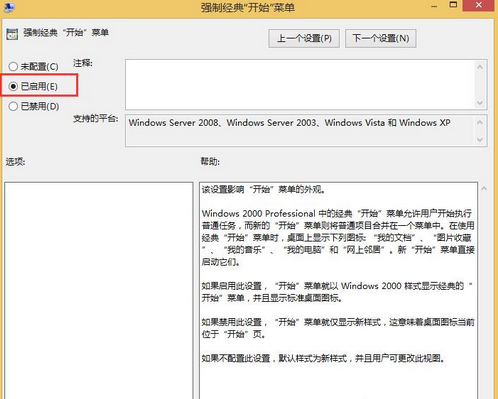
Task: Click the heading text 强制经典“开始”菜单
Action: [66, 32]
